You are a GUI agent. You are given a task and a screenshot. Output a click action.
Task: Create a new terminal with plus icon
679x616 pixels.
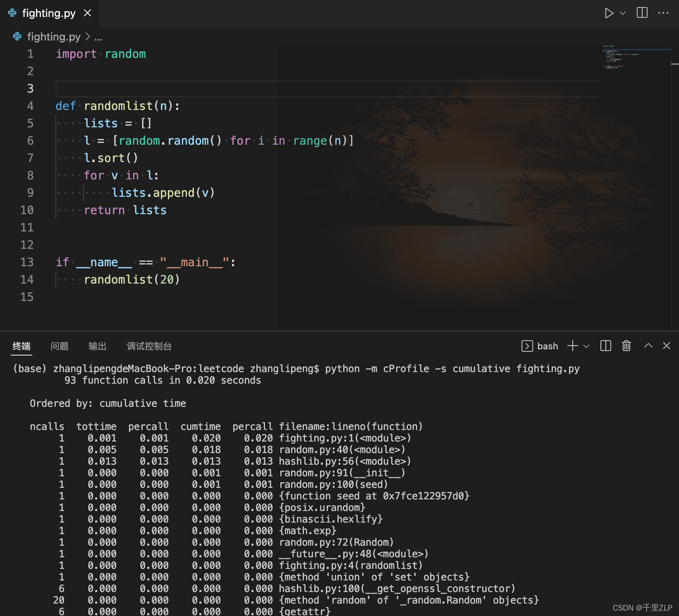[x=573, y=346]
